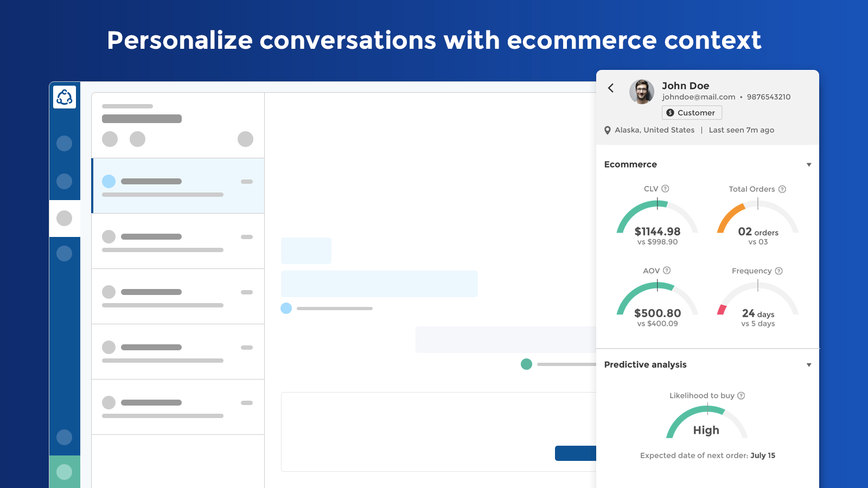The height and width of the screenshot is (488, 868).
Task: Open the help icon next to Total Orders
Action: [x=782, y=189]
